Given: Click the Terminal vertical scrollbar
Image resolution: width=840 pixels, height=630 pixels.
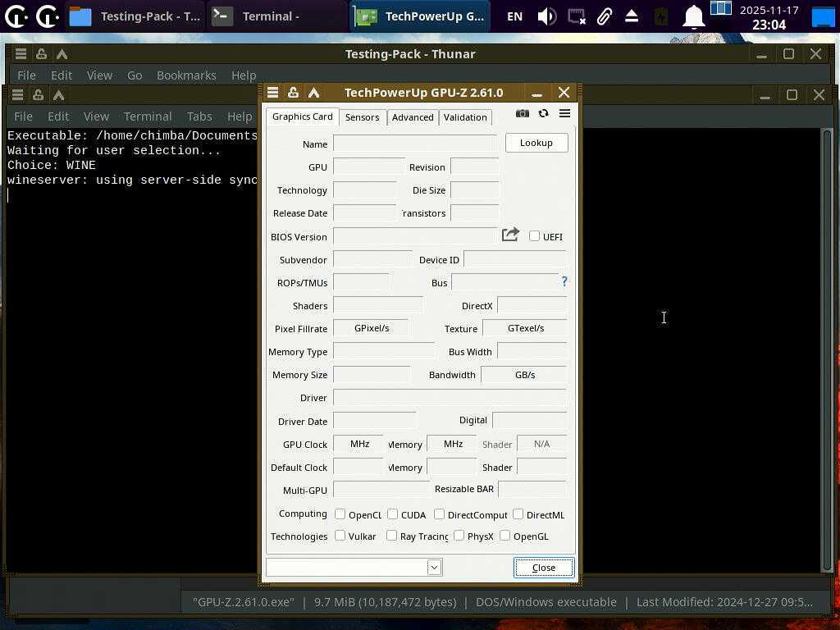Looking at the screenshot, I should click(827, 349).
